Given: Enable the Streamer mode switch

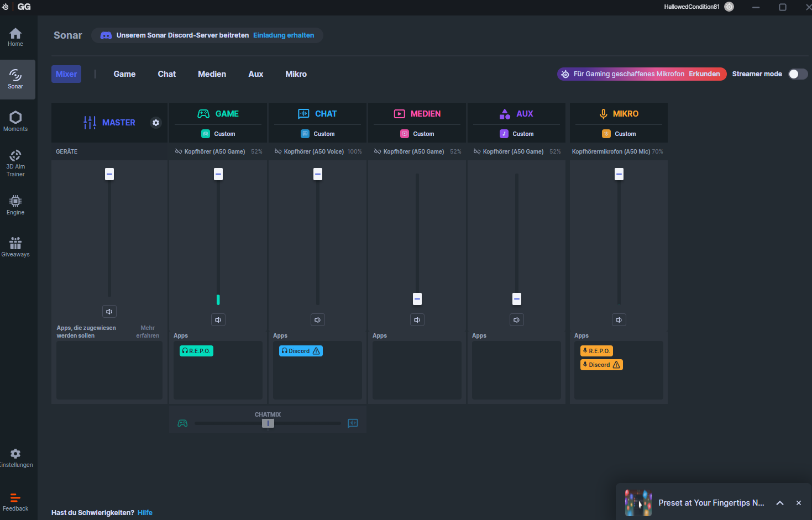Looking at the screenshot, I should point(798,74).
